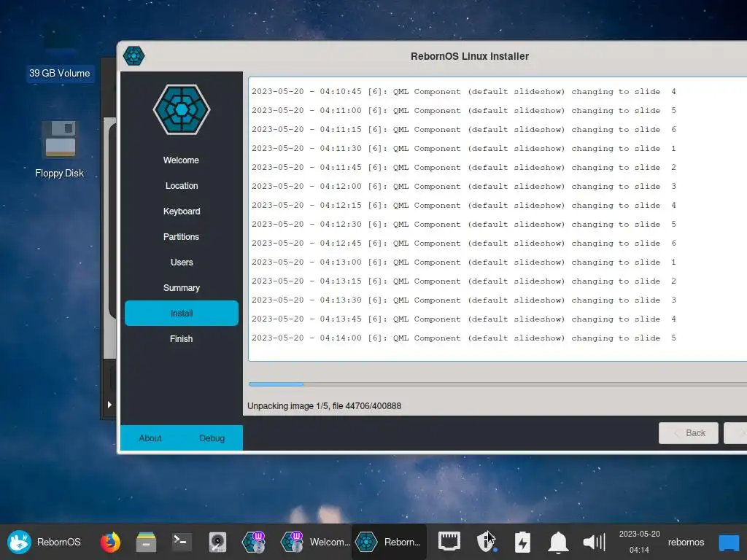The height and width of the screenshot is (560, 747).
Task: Open the Floppy Disk desktop icon
Action: pos(60,149)
